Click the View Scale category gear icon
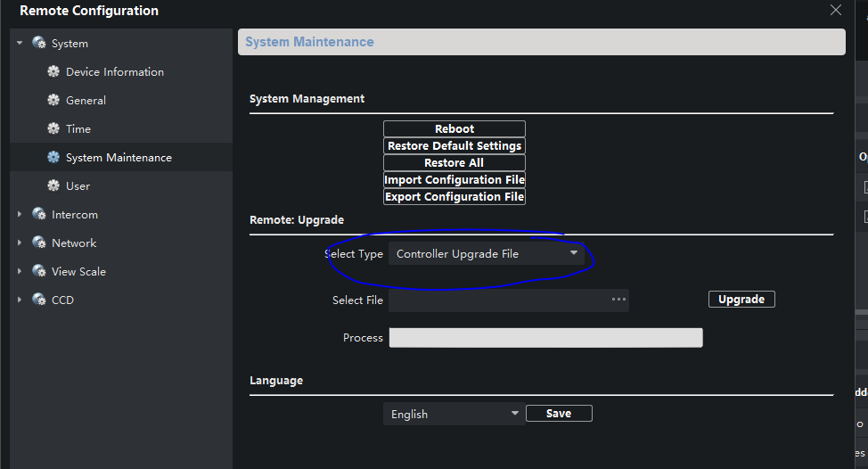This screenshot has height=469, width=868. coord(38,272)
